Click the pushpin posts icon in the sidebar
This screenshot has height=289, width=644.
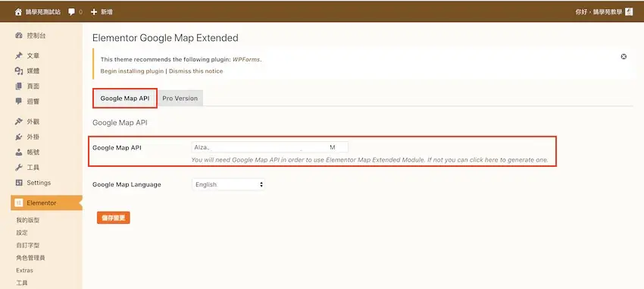18,55
